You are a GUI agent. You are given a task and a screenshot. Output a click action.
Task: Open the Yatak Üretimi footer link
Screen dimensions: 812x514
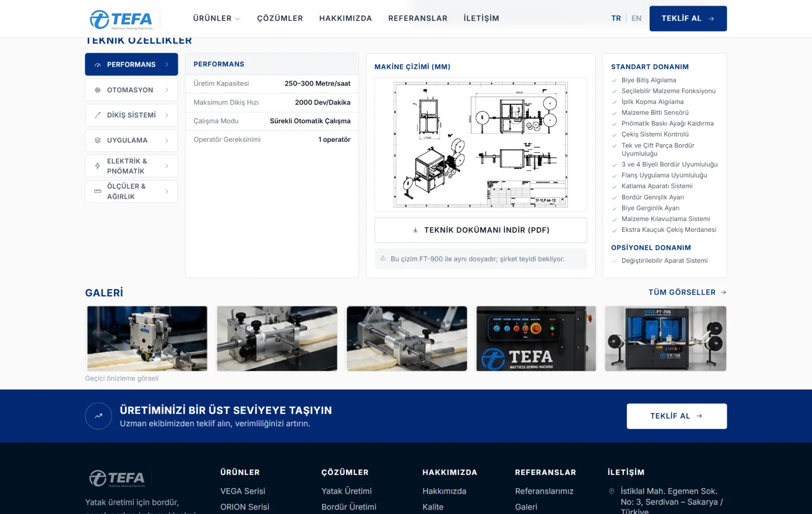coord(347,491)
